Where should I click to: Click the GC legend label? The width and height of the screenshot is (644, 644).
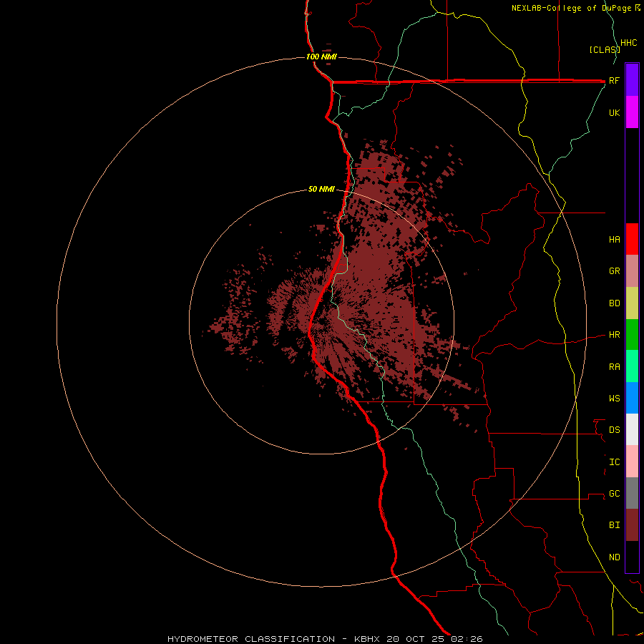coord(615,493)
